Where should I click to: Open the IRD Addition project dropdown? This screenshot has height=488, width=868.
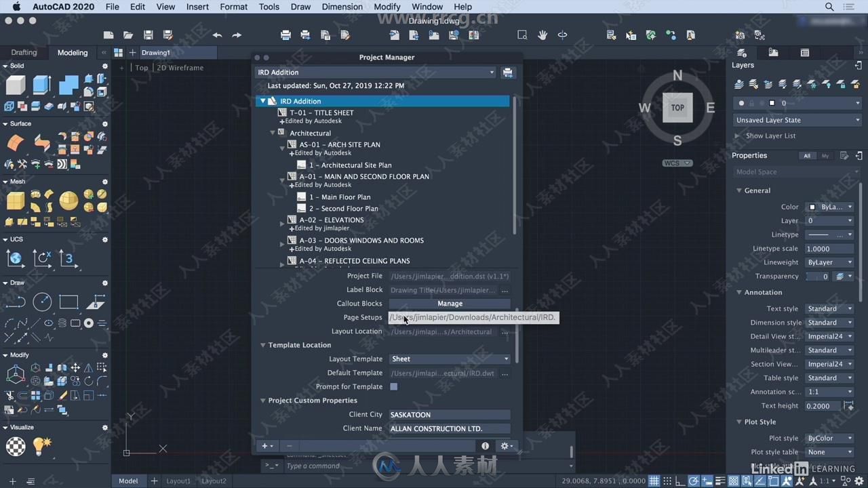[376, 73]
